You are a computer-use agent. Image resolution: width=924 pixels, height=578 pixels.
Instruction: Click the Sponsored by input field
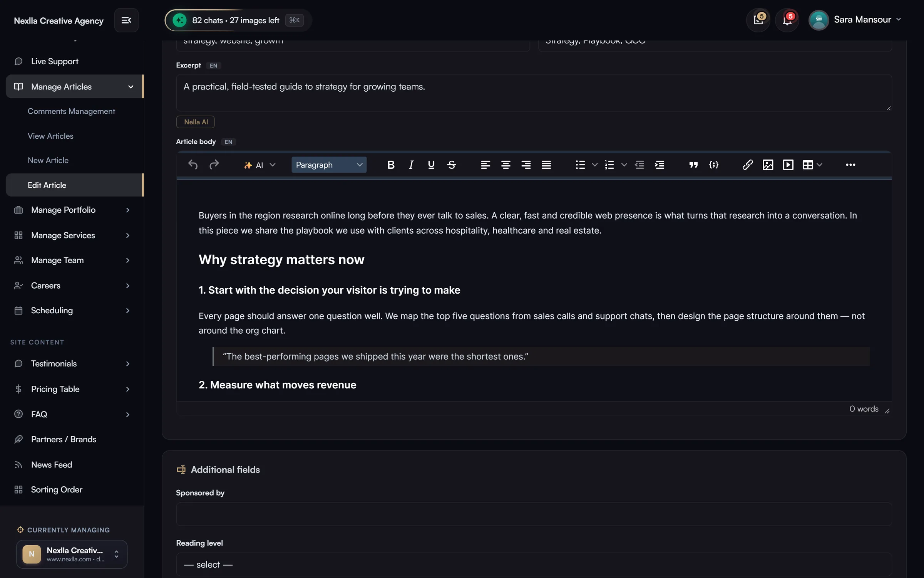point(534,514)
